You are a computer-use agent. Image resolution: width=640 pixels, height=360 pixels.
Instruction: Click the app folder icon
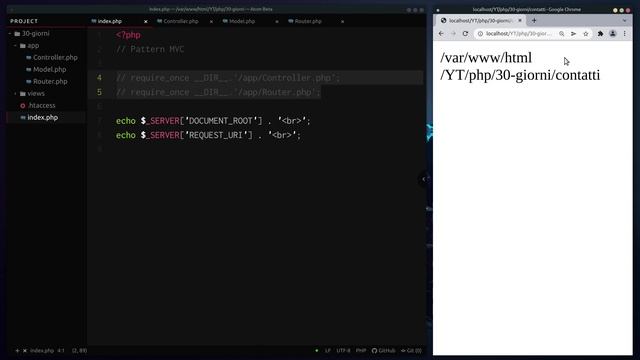(x=23, y=46)
